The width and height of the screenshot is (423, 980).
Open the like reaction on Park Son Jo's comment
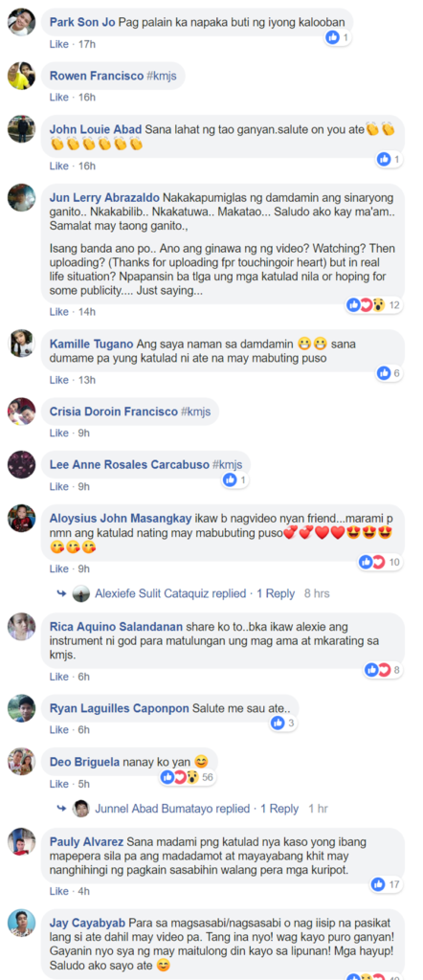338,37
